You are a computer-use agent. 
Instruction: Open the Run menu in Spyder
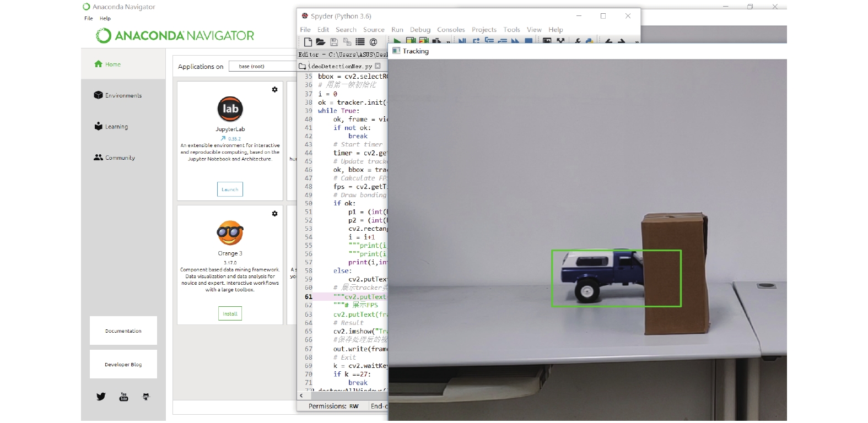tap(397, 30)
